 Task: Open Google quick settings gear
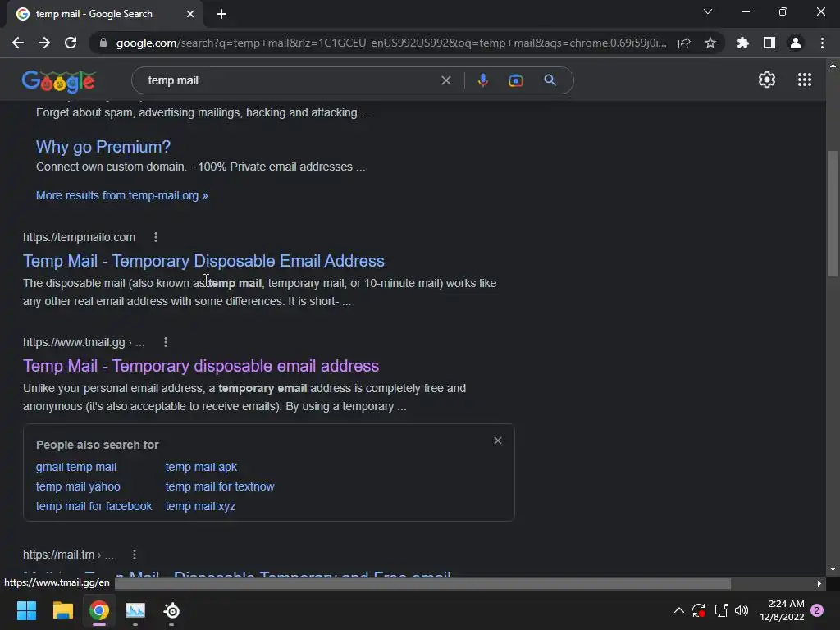[767, 80]
